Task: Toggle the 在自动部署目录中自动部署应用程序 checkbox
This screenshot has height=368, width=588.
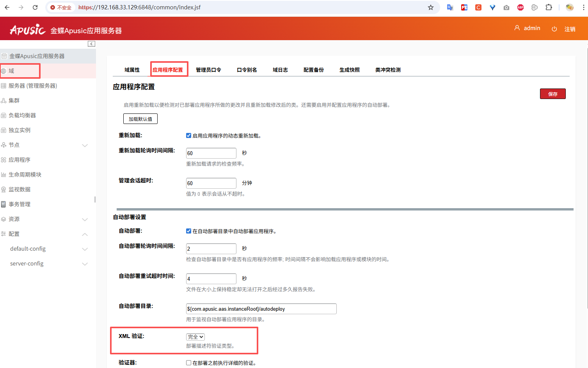Action: (188, 231)
